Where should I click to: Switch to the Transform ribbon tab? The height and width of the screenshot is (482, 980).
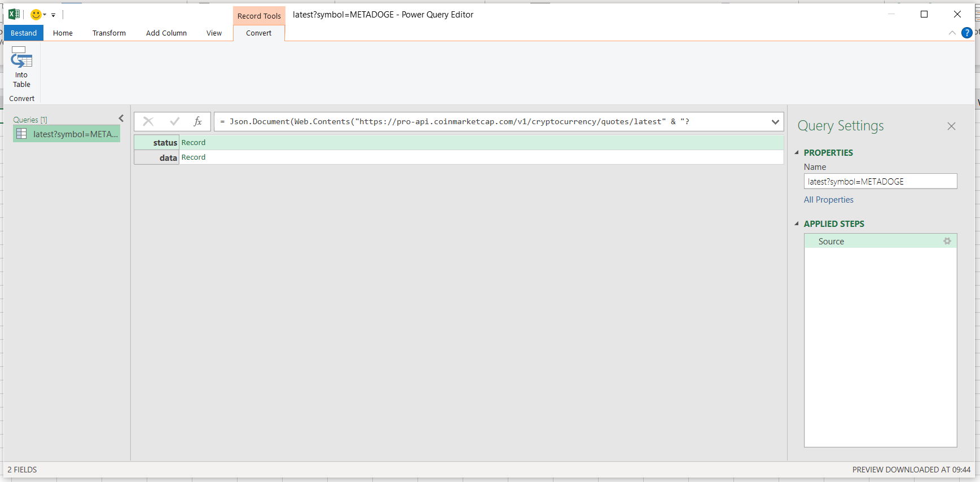[x=109, y=33]
